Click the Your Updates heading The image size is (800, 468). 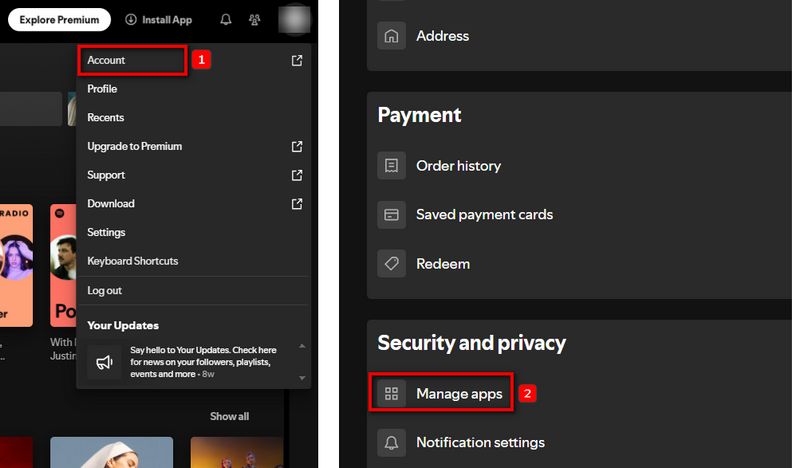(x=123, y=326)
